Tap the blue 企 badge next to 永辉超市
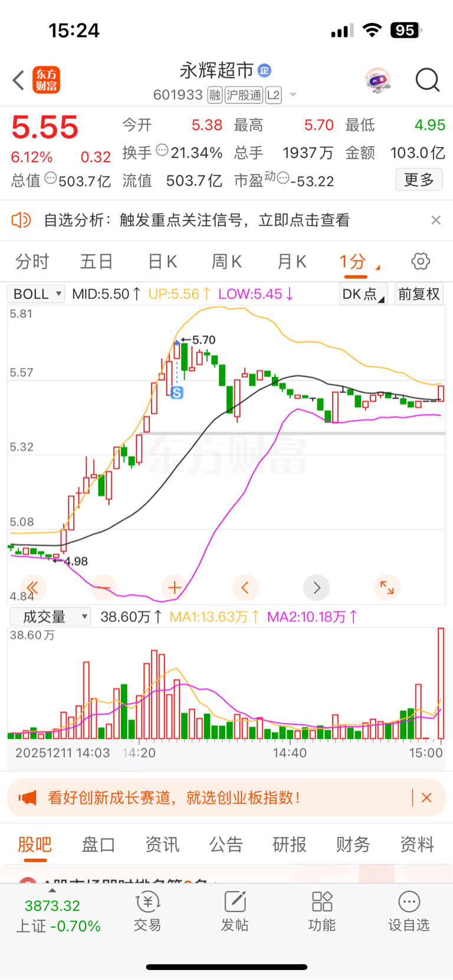This screenshot has width=453, height=980. coord(265,70)
